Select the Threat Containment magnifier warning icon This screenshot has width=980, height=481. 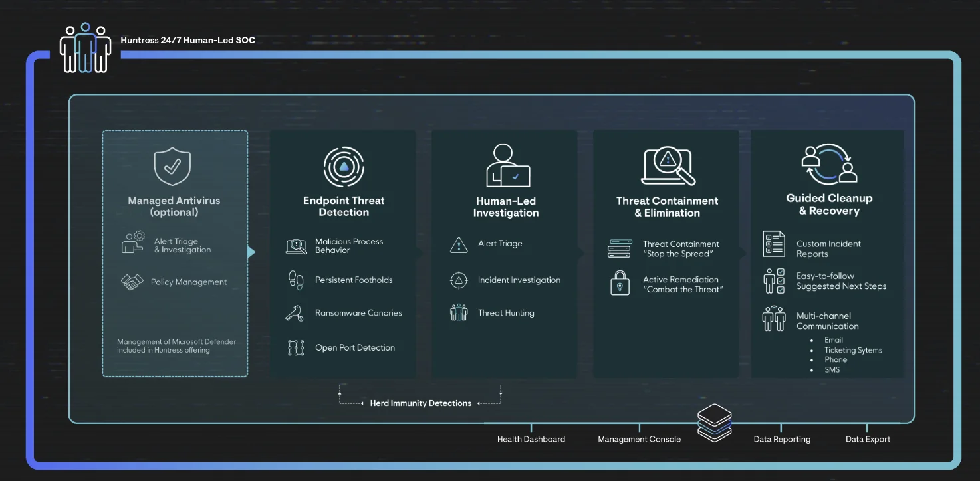pyautogui.click(x=668, y=167)
